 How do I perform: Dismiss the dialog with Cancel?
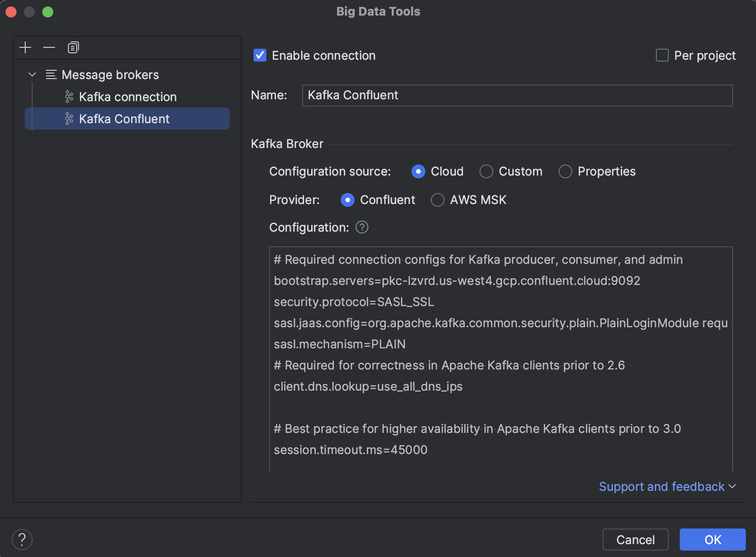click(635, 540)
